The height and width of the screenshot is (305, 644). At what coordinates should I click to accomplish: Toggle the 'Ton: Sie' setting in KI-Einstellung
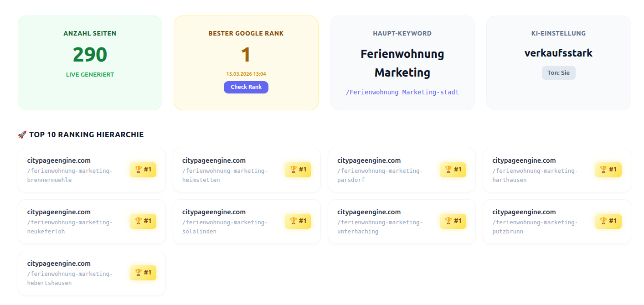tap(558, 73)
